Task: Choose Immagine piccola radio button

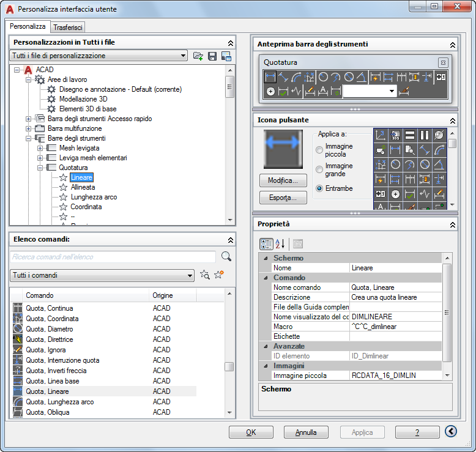Action: [319, 150]
